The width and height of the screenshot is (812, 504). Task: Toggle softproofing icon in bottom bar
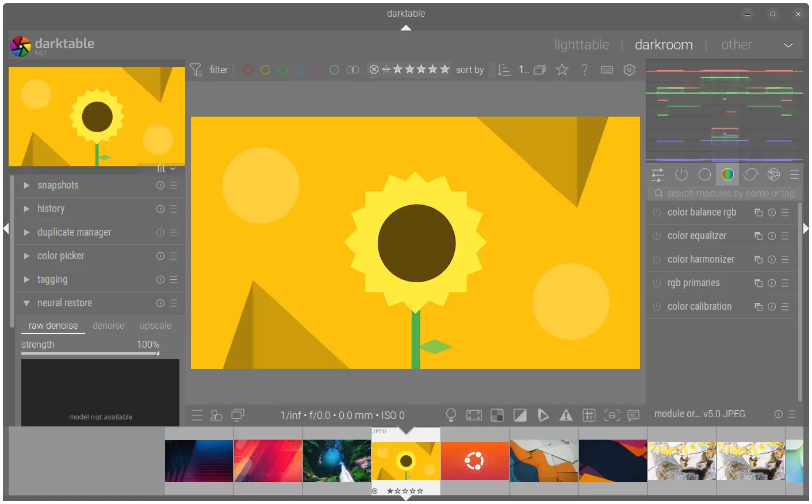[543, 415]
